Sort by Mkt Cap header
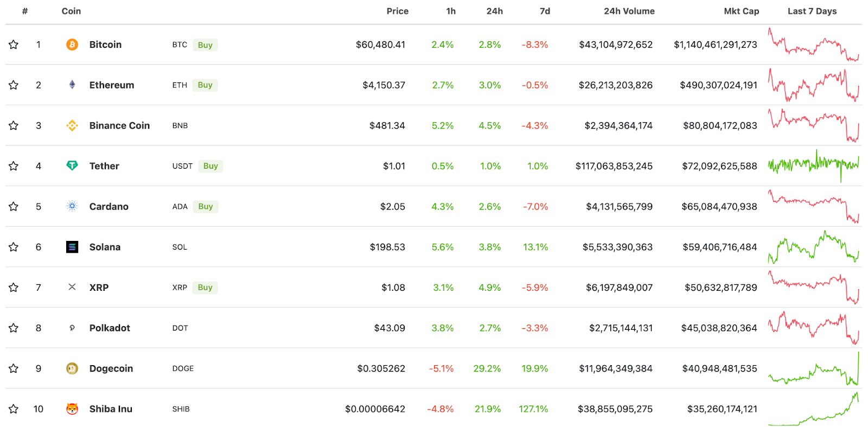The height and width of the screenshot is (427, 868). [742, 11]
